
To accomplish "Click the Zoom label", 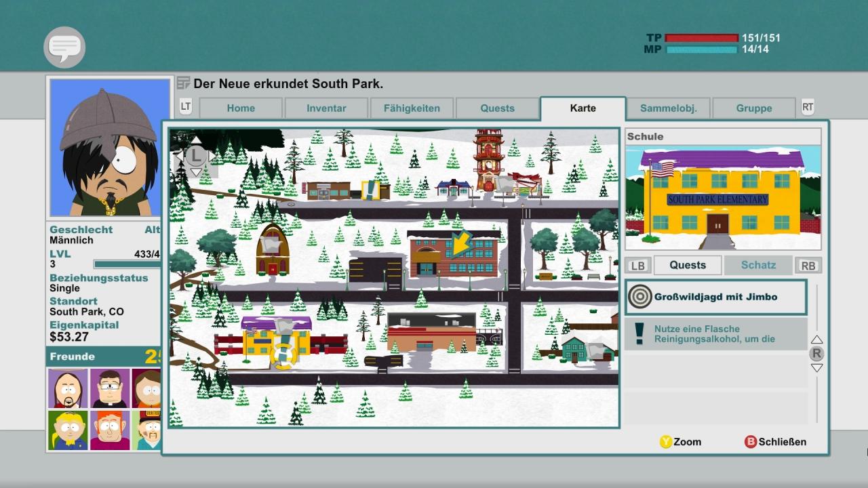I will [x=688, y=442].
